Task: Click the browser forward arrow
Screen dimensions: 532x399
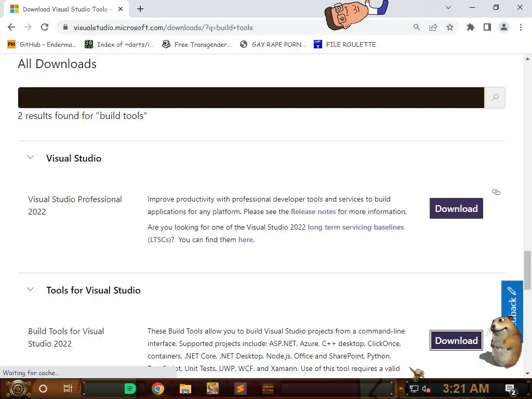Action: [x=28, y=27]
